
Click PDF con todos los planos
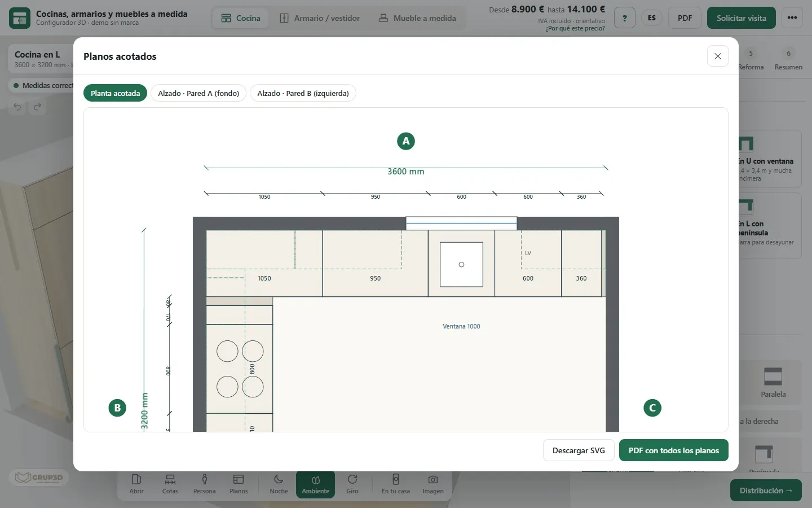coord(673,450)
